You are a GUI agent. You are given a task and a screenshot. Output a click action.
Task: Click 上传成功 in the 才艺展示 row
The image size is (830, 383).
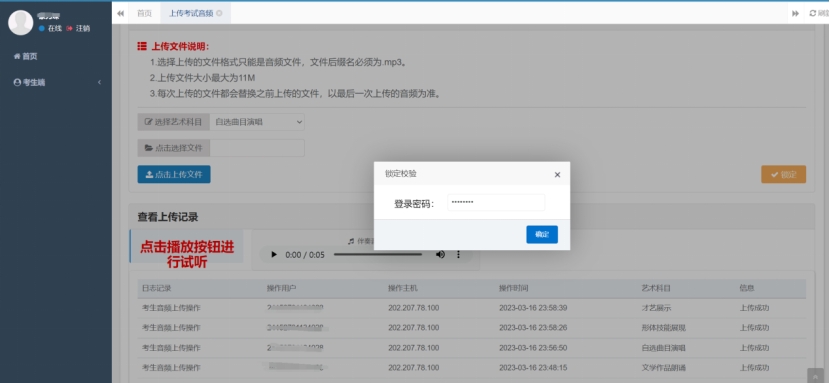(x=754, y=308)
